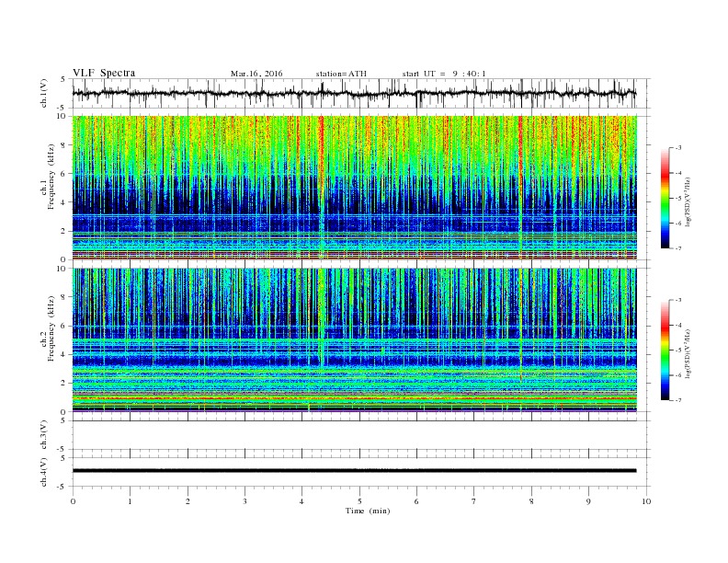Click the 'VLF Spectra' title text
The width and height of the screenshot is (728, 563).
tap(104, 73)
